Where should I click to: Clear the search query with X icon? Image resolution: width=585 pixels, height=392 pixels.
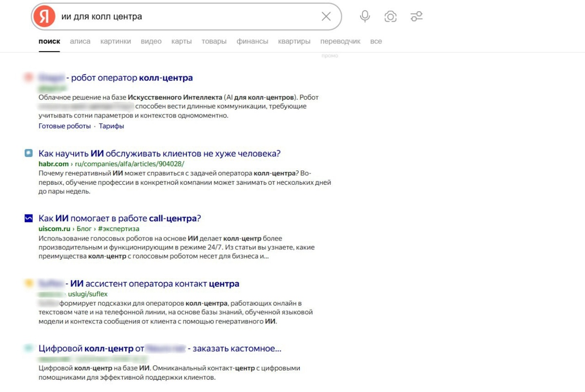pyautogui.click(x=326, y=17)
